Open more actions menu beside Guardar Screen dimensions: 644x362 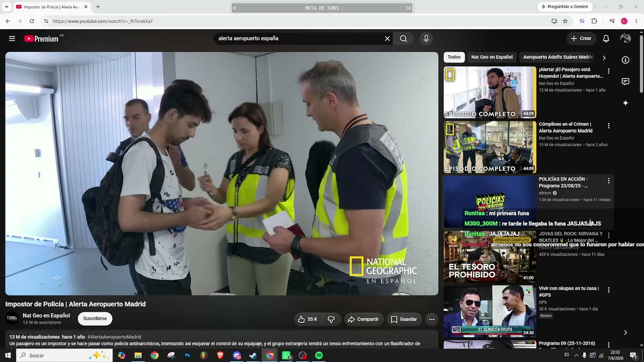[x=431, y=319]
